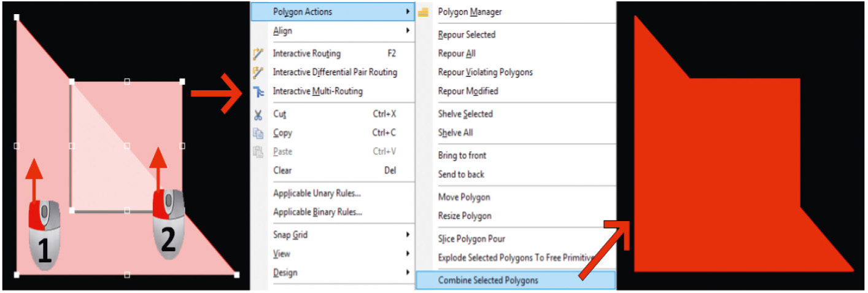Select Explode Selected Polygons To Free Primitives
The image size is (868, 293).
516,258
